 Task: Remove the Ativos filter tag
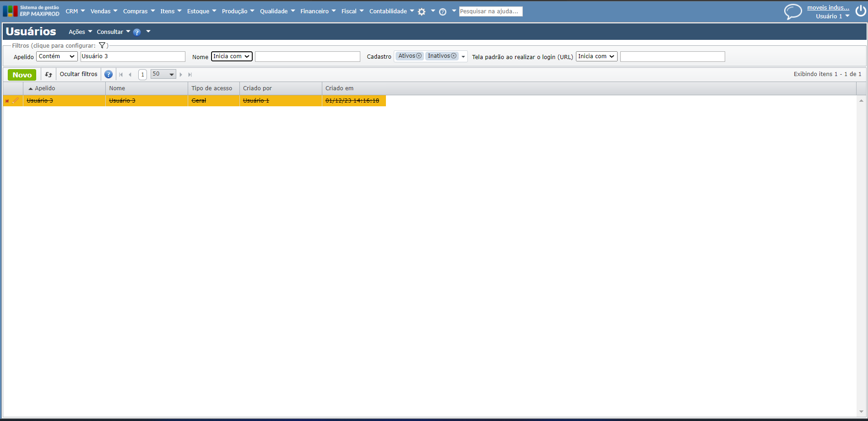(419, 56)
